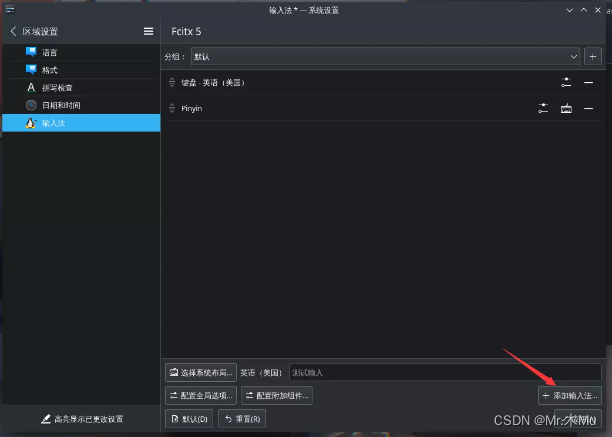Select the 键盘 - 英语（美国） row text
Screen dimensions: 612x437
[x=213, y=82]
